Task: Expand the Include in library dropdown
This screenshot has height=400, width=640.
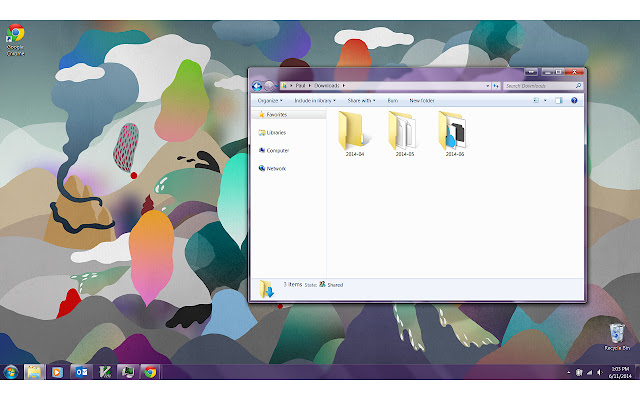Action: (314, 101)
